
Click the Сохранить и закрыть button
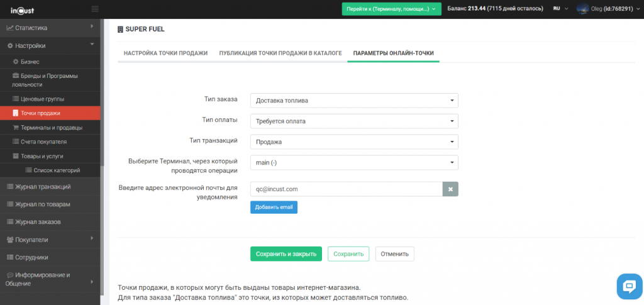[x=286, y=254]
